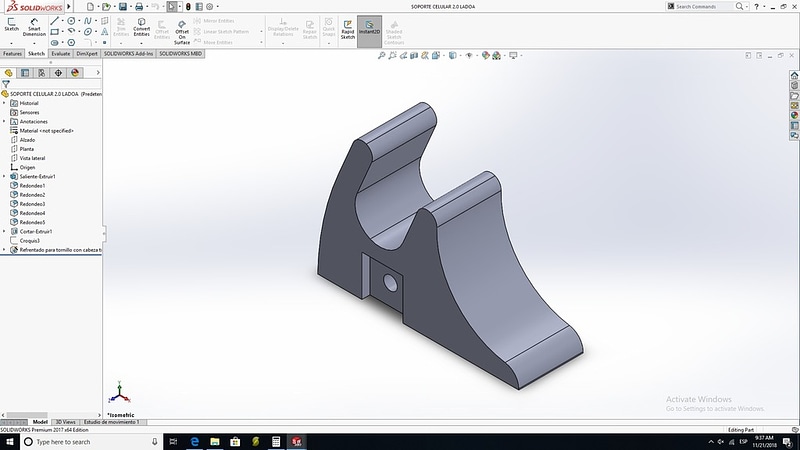Viewport: 800px width, 450px height.
Task: Switch to the 3D Views bottom tab
Action: coord(65,422)
